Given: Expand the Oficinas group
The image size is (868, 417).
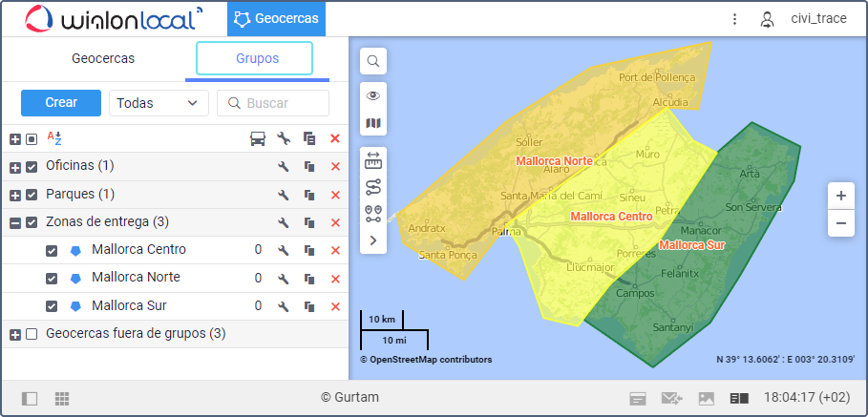Looking at the screenshot, I should [15, 167].
